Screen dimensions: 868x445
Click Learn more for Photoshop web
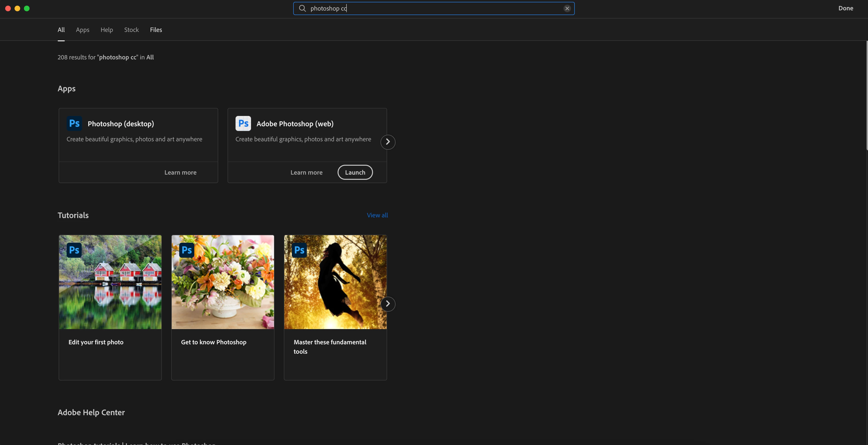point(306,172)
